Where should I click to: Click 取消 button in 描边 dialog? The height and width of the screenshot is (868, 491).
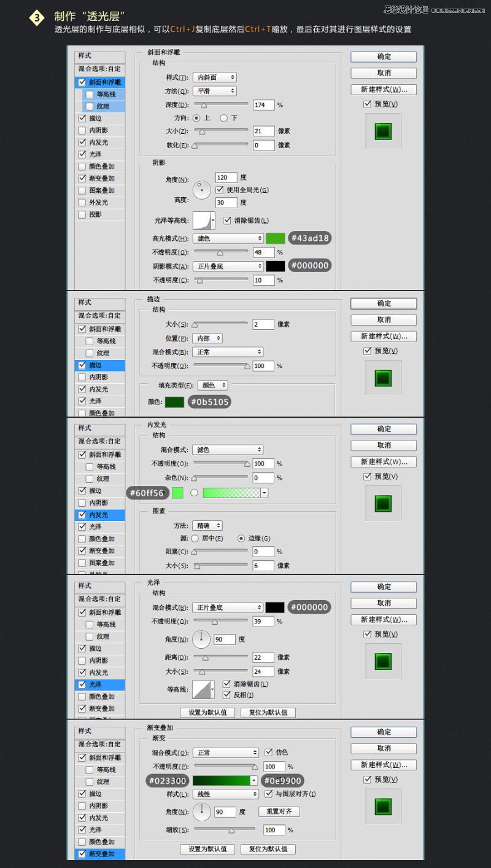tap(384, 320)
